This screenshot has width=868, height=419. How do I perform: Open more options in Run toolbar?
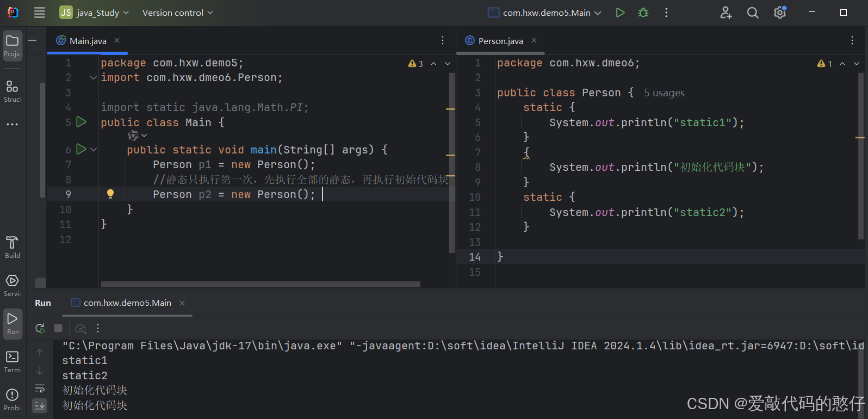tap(98, 328)
